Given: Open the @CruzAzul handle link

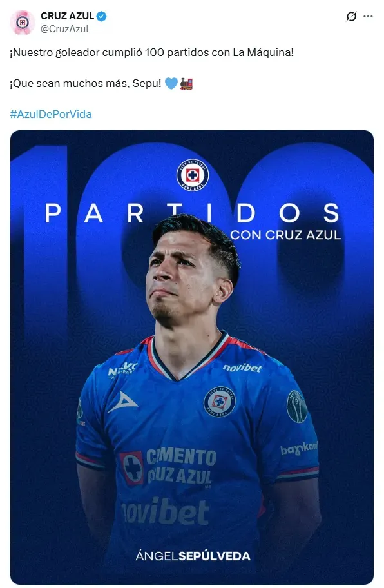Looking at the screenshot, I should coord(64,29).
